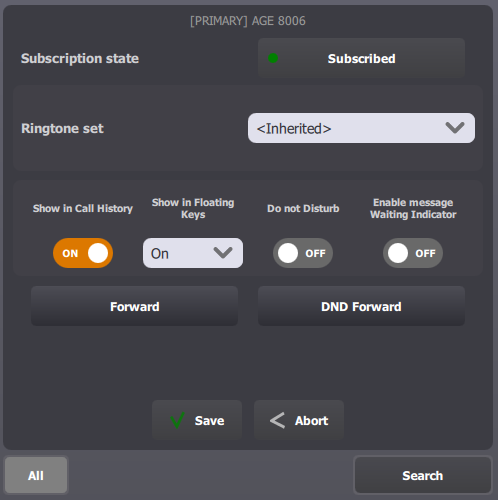498x500 pixels.
Task: Select the All filter tab
Action: click(36, 475)
